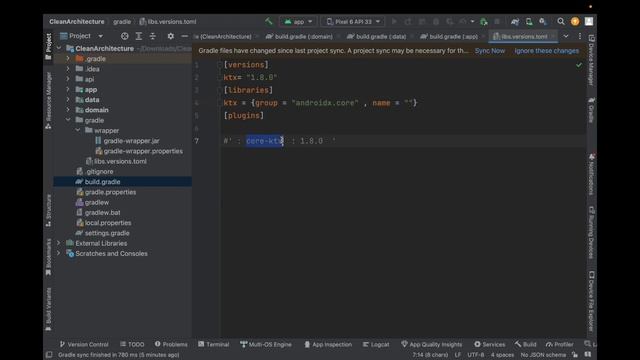Show hidden editor tabs chevron

coord(566,36)
